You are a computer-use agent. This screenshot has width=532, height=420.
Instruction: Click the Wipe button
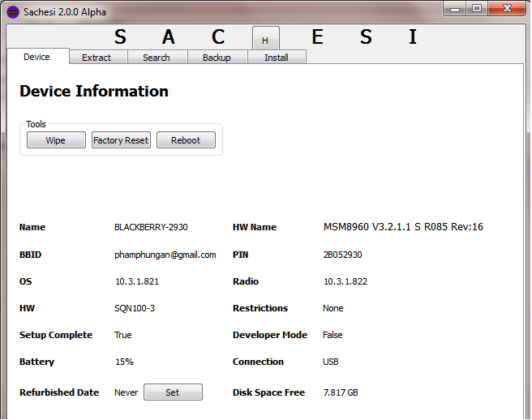[x=56, y=140]
